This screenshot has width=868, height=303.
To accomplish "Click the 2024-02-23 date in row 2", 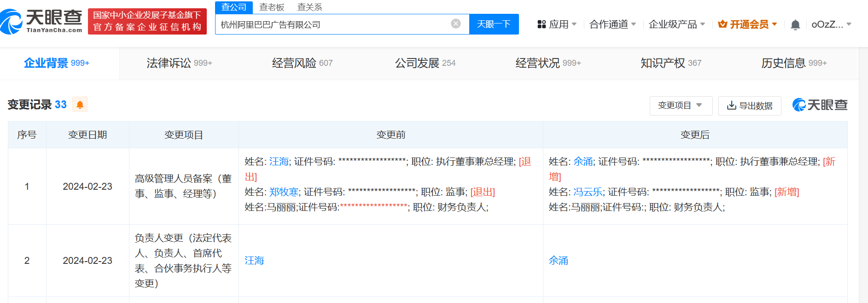I will (87, 261).
